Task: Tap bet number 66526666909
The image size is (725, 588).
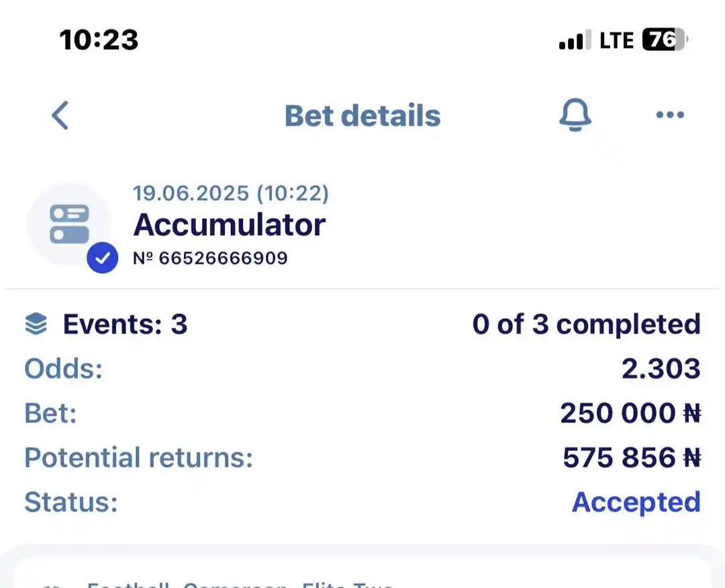Action: tap(210, 258)
